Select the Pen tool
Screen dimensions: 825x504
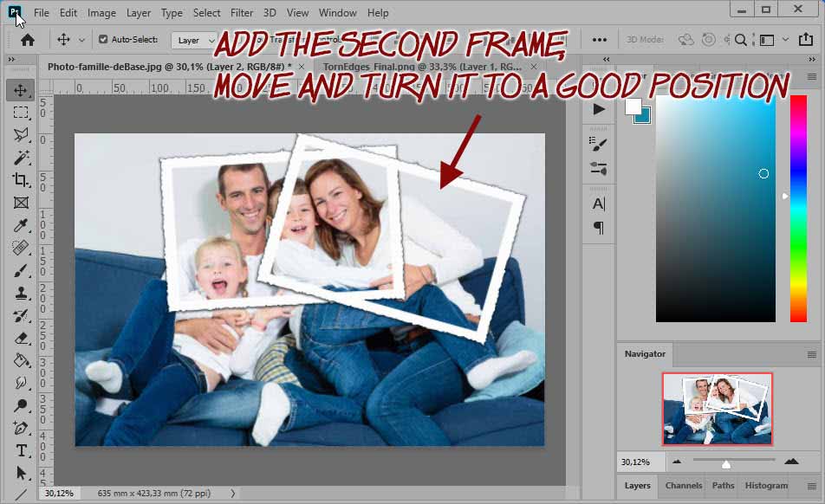pos(21,428)
